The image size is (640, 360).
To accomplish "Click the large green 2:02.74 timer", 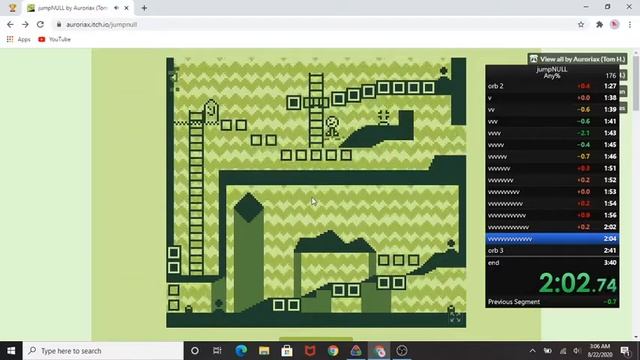I will point(578,283).
